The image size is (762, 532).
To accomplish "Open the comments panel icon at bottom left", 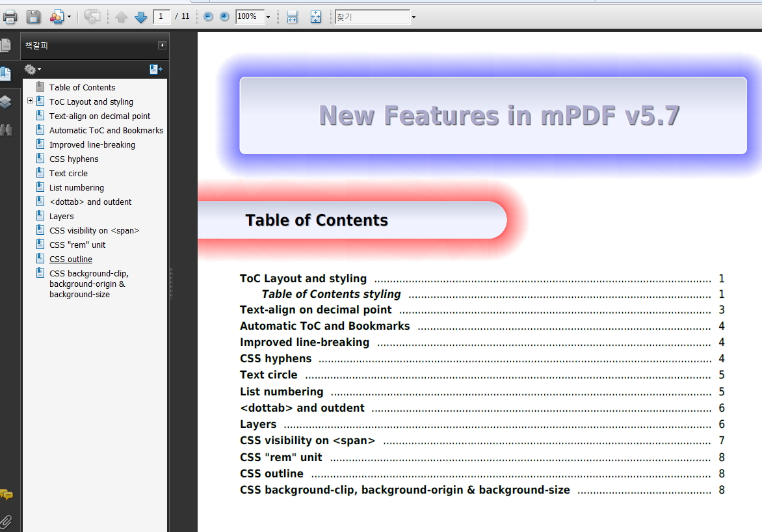I will point(7,495).
